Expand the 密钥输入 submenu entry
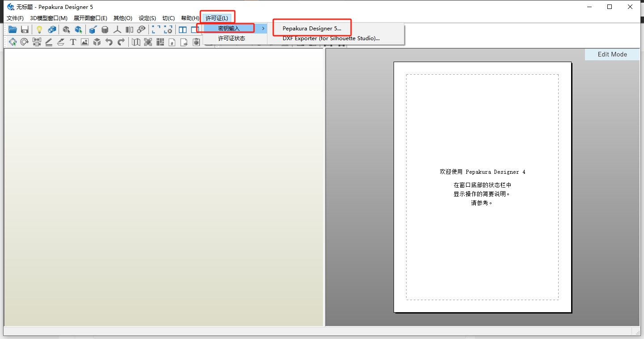 point(236,29)
